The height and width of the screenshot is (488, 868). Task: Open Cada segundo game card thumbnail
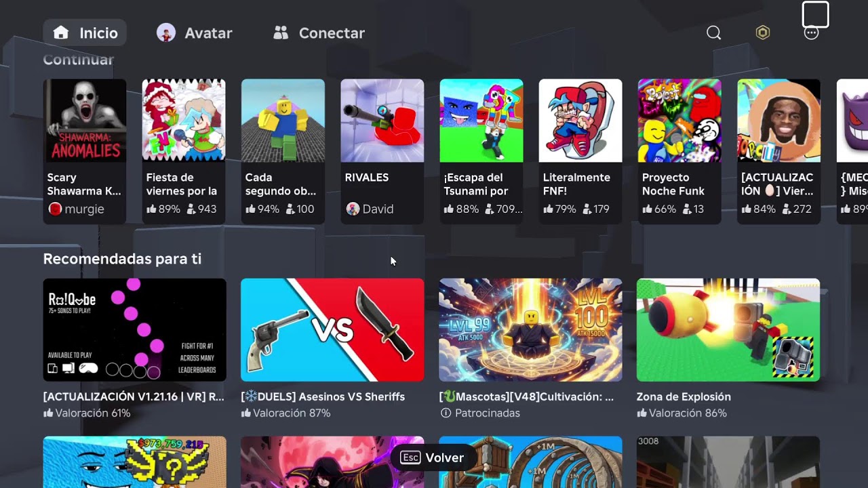(283, 121)
